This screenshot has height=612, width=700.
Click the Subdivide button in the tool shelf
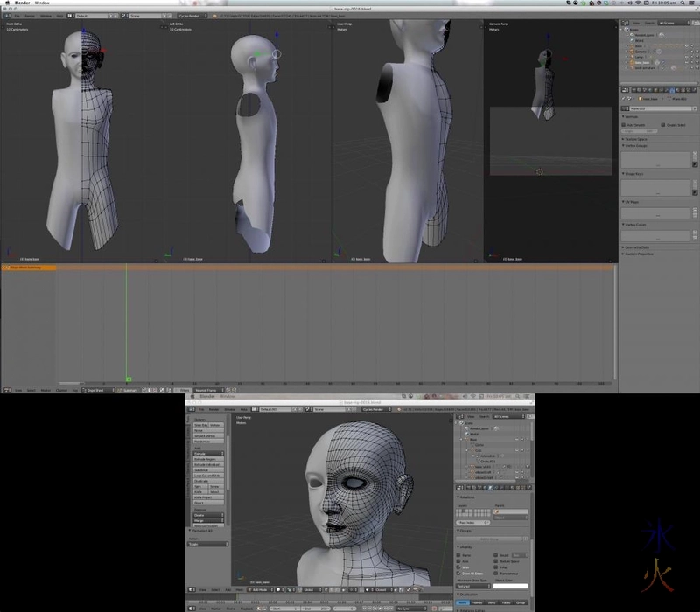click(x=206, y=469)
